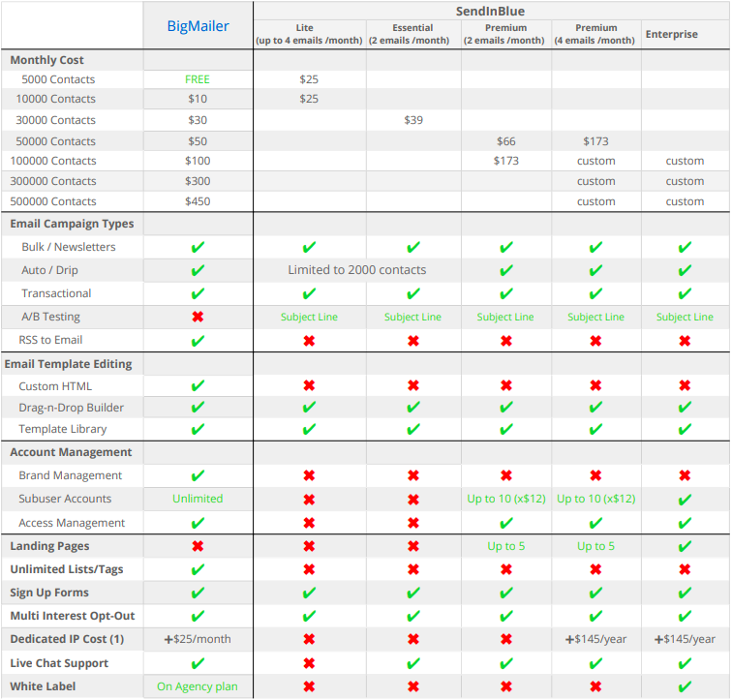
Task: Click the green FREE price for 5000 Contacts
Action: pyautogui.click(x=198, y=79)
